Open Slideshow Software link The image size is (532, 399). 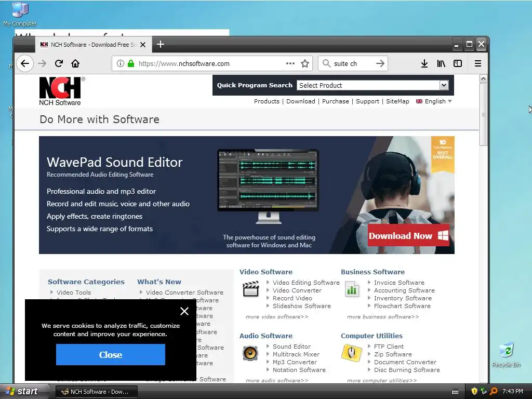pos(302,305)
